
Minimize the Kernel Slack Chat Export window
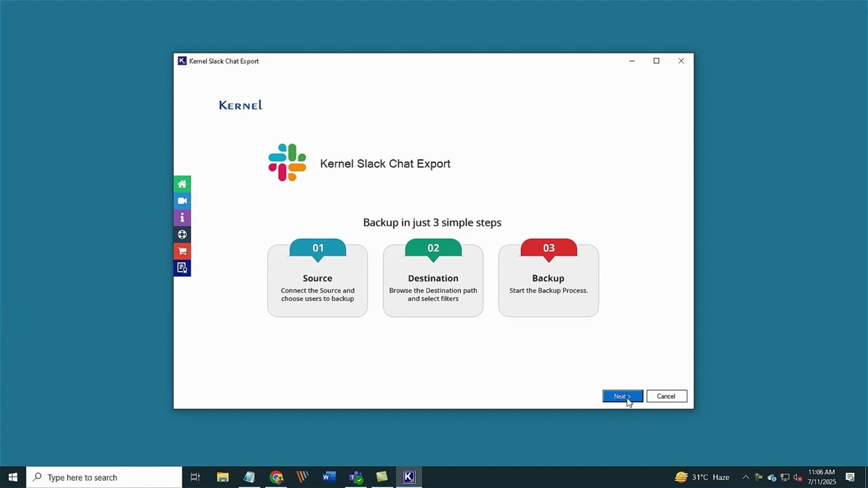[x=631, y=61]
